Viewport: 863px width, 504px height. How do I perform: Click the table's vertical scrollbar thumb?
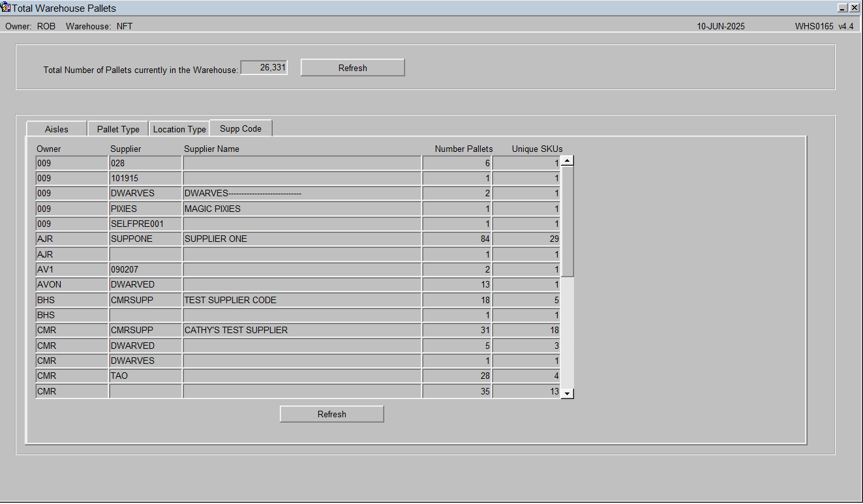pos(568,222)
